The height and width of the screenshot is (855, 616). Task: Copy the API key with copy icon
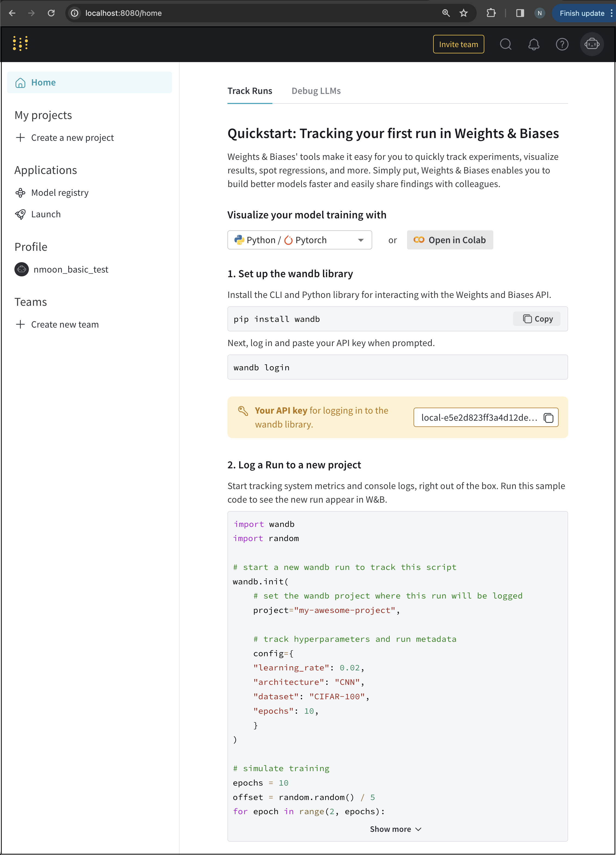click(549, 418)
